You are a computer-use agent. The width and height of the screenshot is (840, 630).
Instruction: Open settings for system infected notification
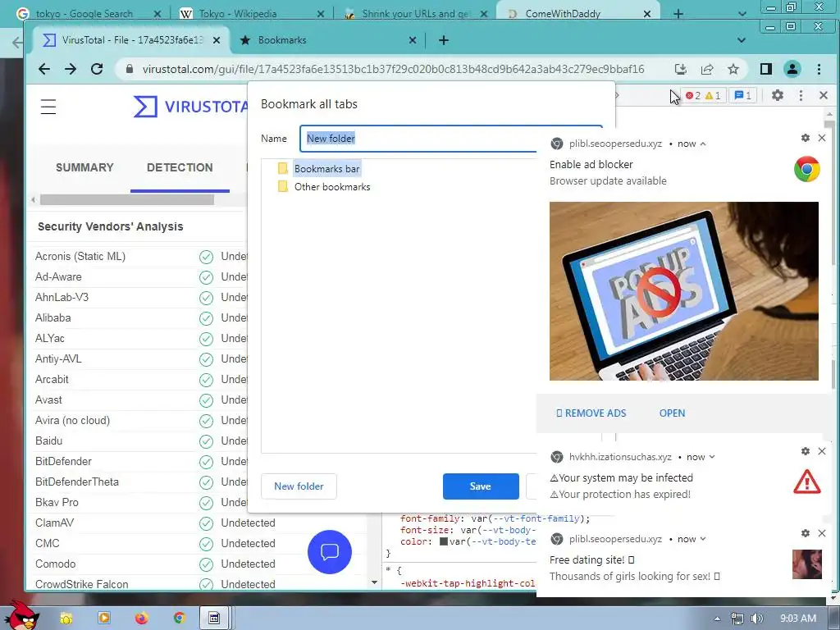[x=806, y=451]
